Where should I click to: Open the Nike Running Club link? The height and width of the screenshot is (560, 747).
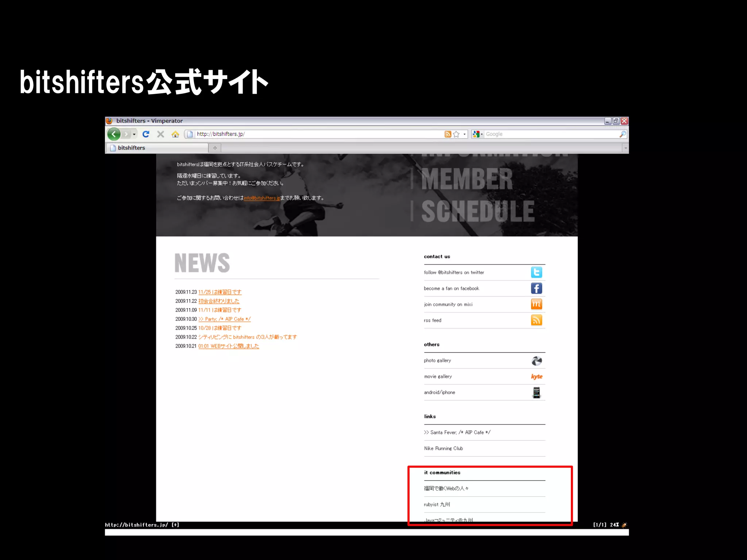coord(444,448)
